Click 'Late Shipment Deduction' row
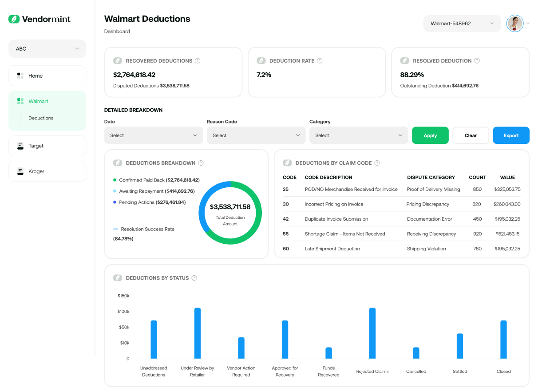This screenshot has height=392, width=538. coord(402,249)
